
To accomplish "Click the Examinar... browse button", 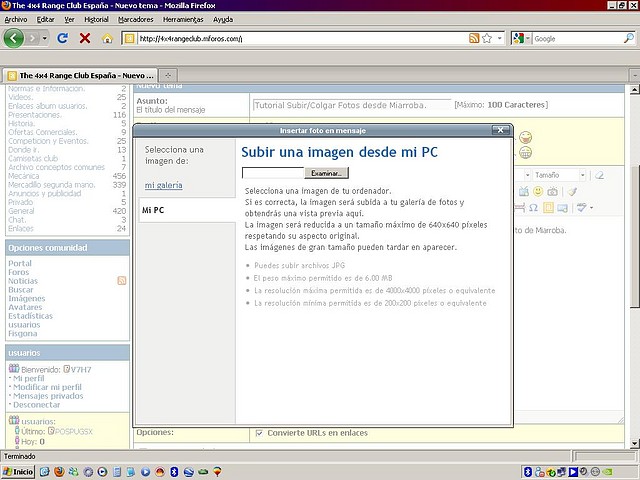I will 326,173.
